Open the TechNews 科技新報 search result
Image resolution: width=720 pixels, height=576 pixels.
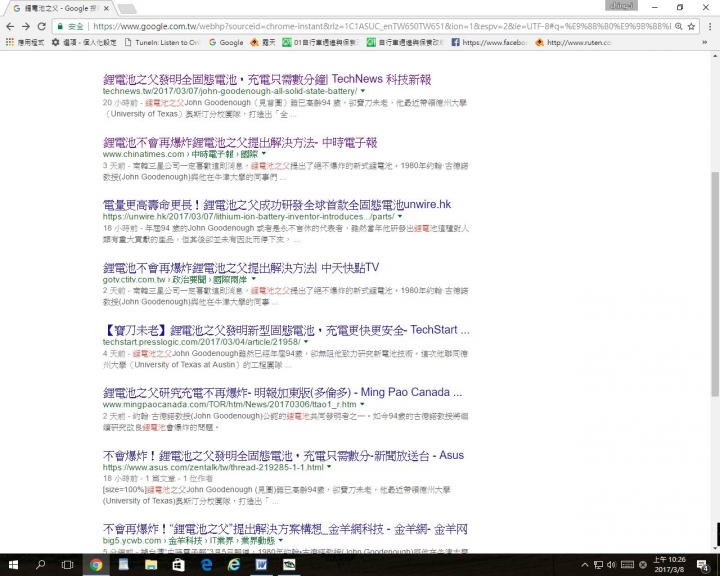click(x=267, y=79)
